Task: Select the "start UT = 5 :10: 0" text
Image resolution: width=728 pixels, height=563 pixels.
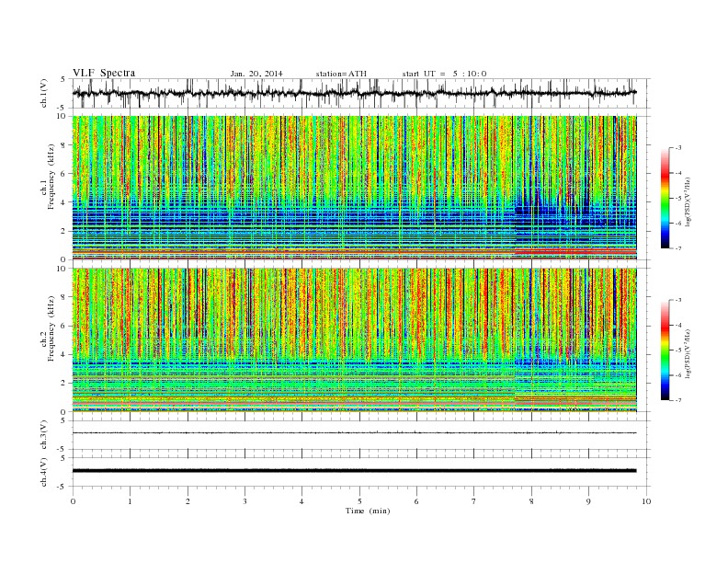Action: click(x=444, y=74)
